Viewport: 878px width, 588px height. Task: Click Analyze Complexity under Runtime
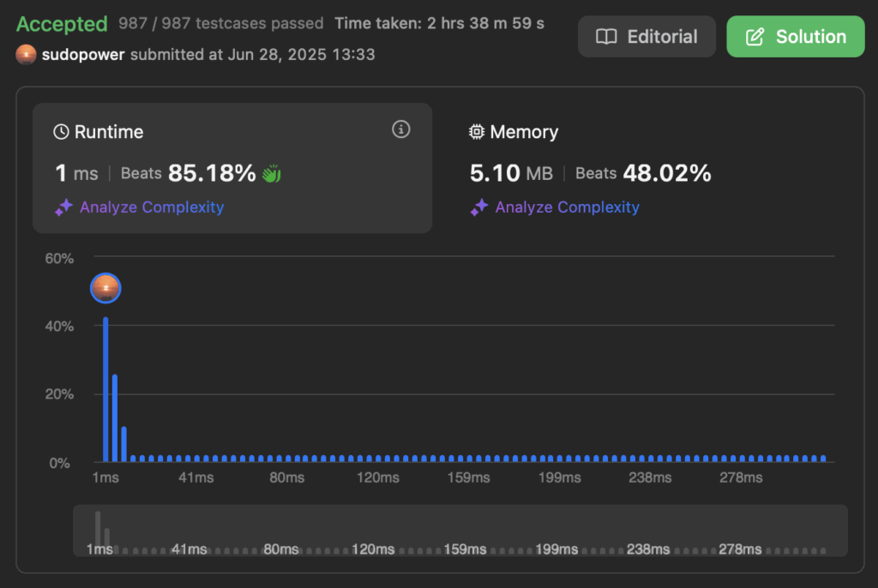[x=152, y=207]
